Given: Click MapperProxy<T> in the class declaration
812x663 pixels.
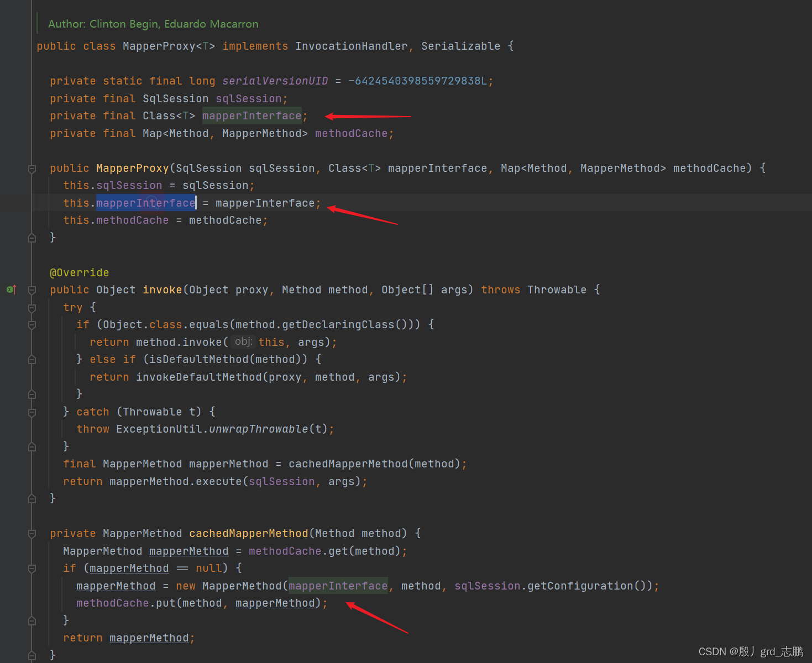Looking at the screenshot, I should click(x=169, y=46).
